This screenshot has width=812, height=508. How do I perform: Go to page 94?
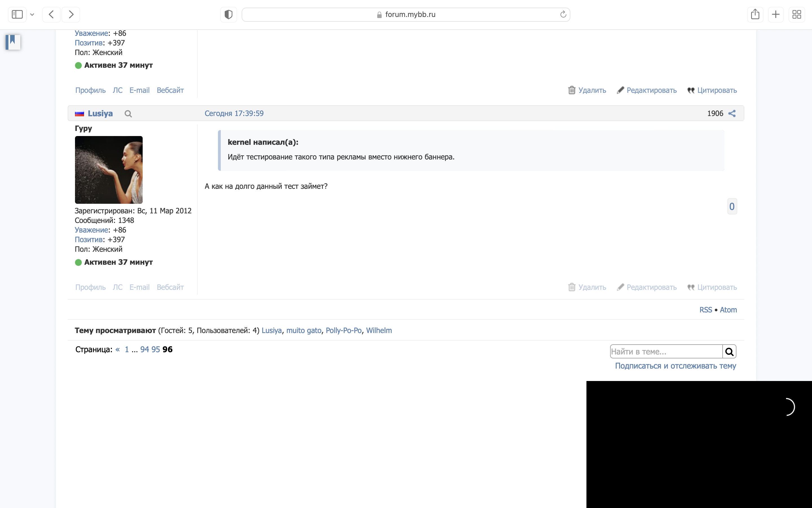(145, 349)
